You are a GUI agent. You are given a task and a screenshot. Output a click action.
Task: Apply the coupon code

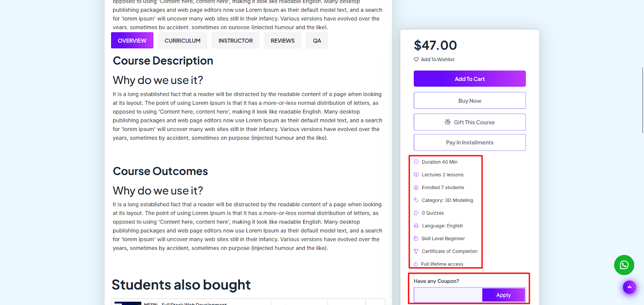click(504, 295)
